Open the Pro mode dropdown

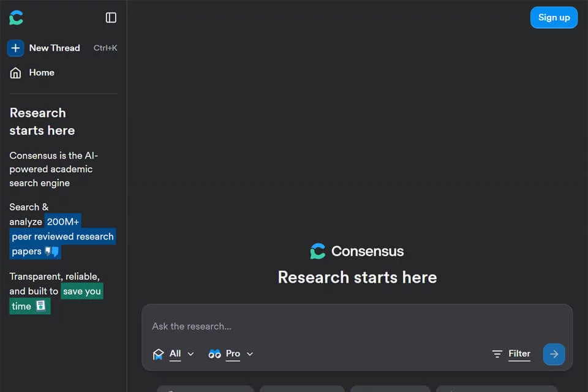[x=233, y=354]
